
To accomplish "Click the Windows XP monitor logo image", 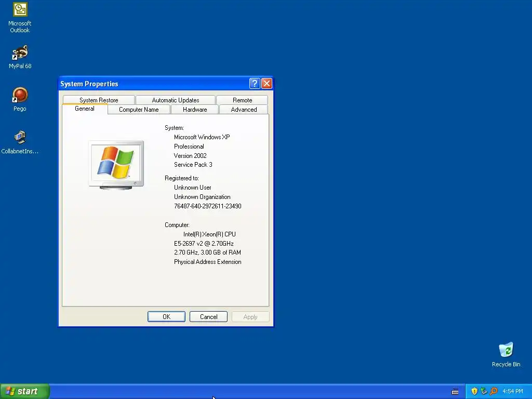I will click(116, 165).
